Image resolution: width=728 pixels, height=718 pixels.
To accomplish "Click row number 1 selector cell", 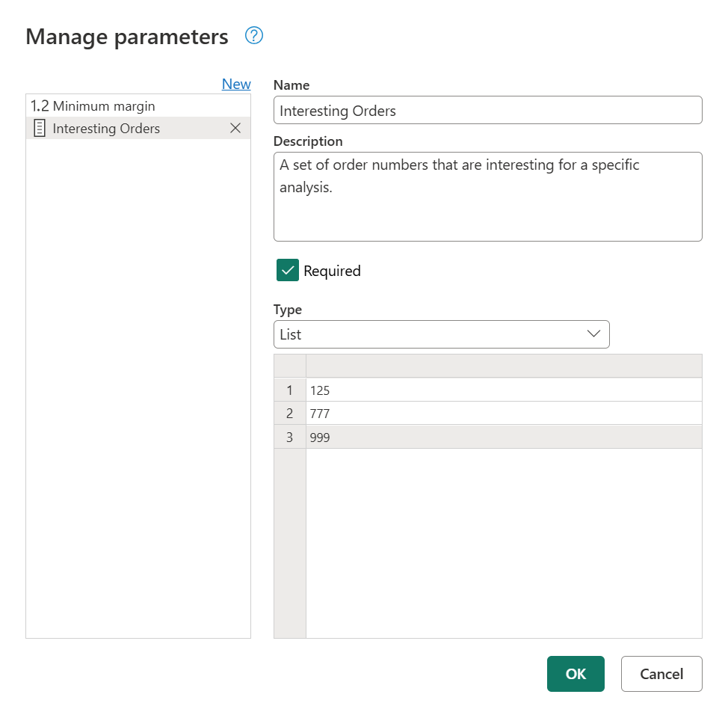I will click(290, 390).
